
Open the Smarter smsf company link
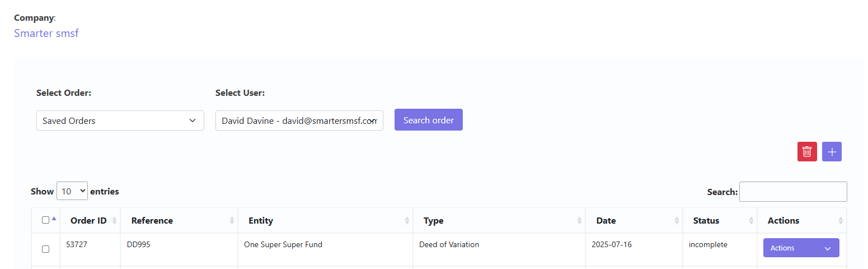[46, 33]
